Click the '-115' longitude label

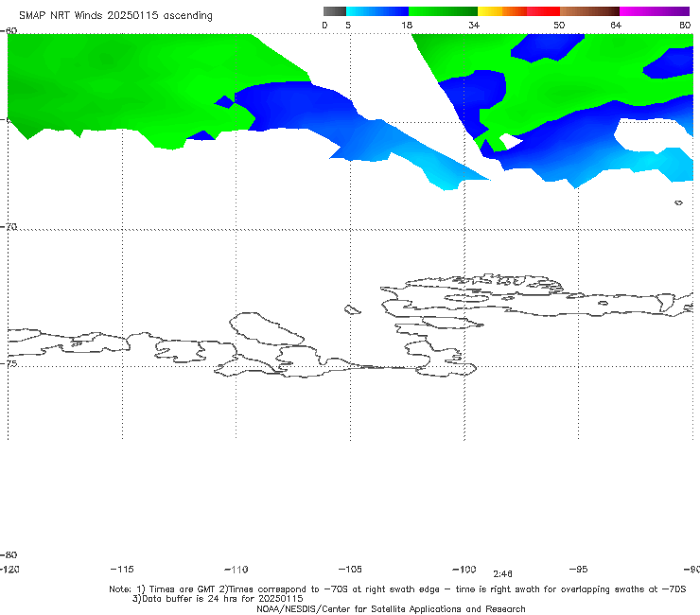click(122, 569)
